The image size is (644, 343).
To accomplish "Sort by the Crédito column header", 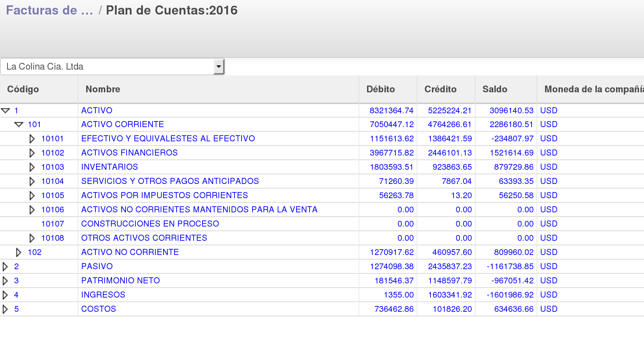I will (x=440, y=89).
